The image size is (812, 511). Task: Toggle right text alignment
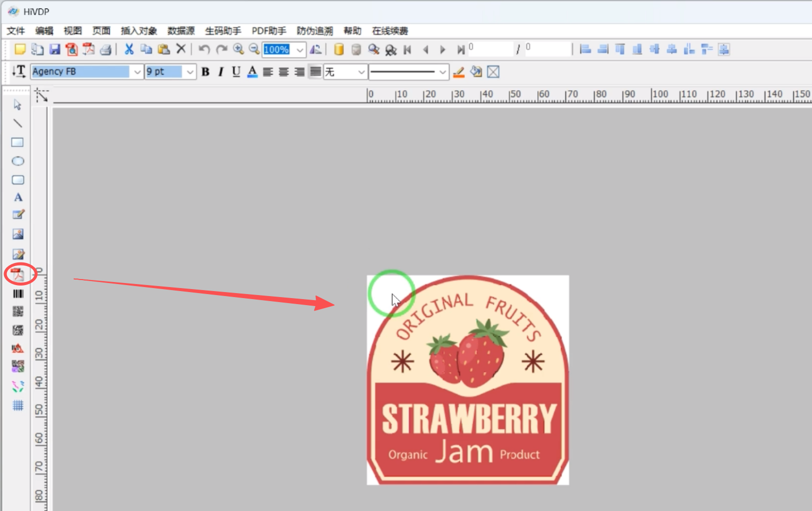(299, 72)
